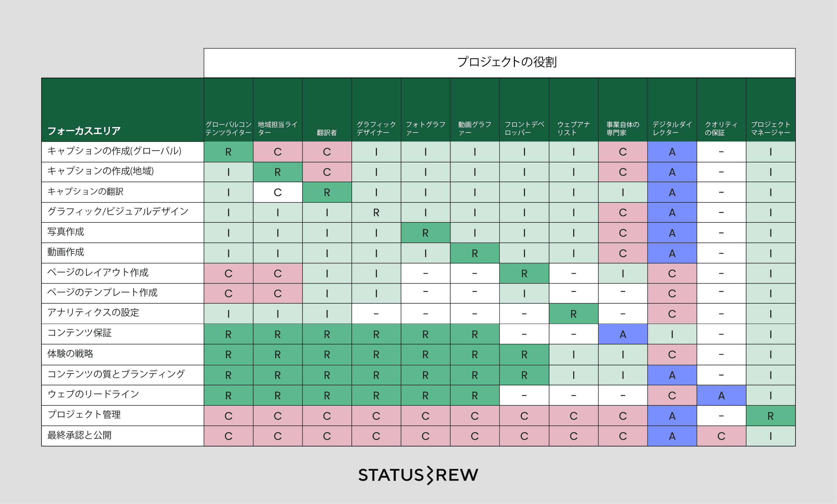Select the フォーカスエリア column header
The width and height of the screenshot is (837, 504).
(x=84, y=131)
